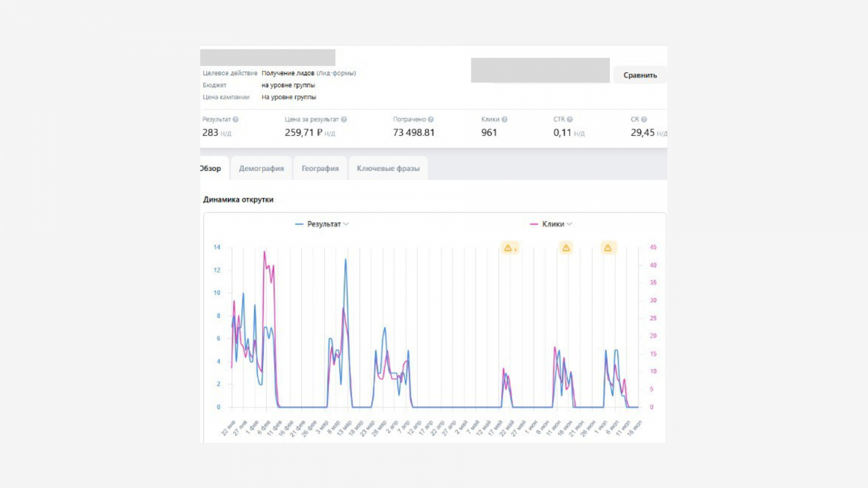The height and width of the screenshot is (488, 868).
Task: Click help icon next to CTR
Action: point(570,119)
